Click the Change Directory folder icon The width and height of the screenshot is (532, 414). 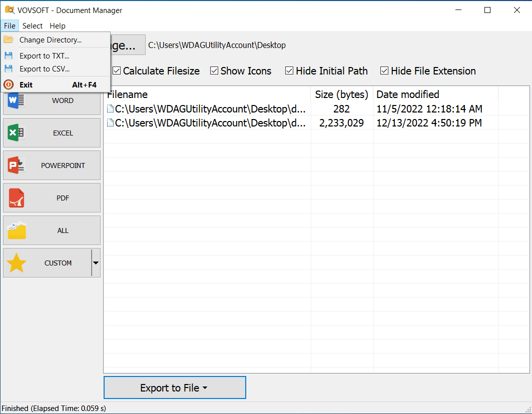[x=9, y=39]
